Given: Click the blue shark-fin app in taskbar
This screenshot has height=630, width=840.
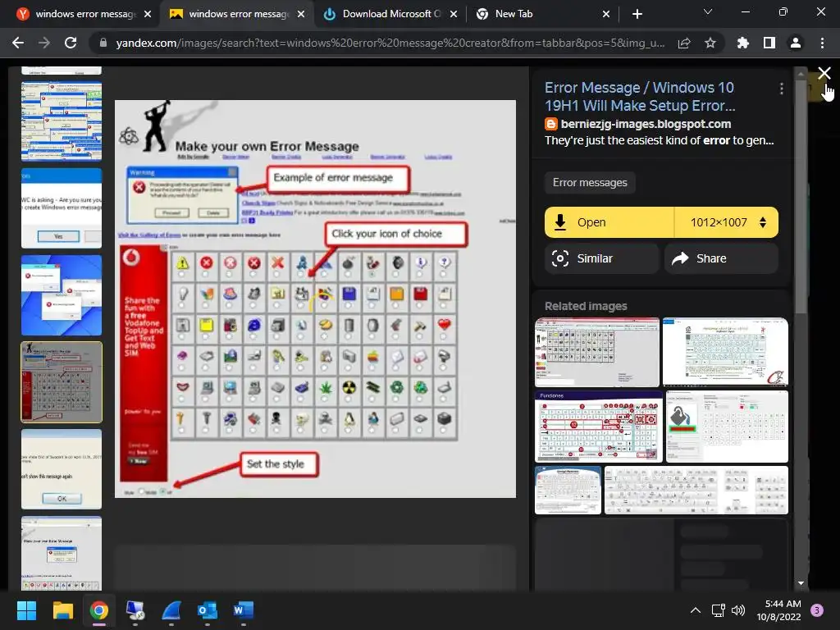Looking at the screenshot, I should click(171, 610).
